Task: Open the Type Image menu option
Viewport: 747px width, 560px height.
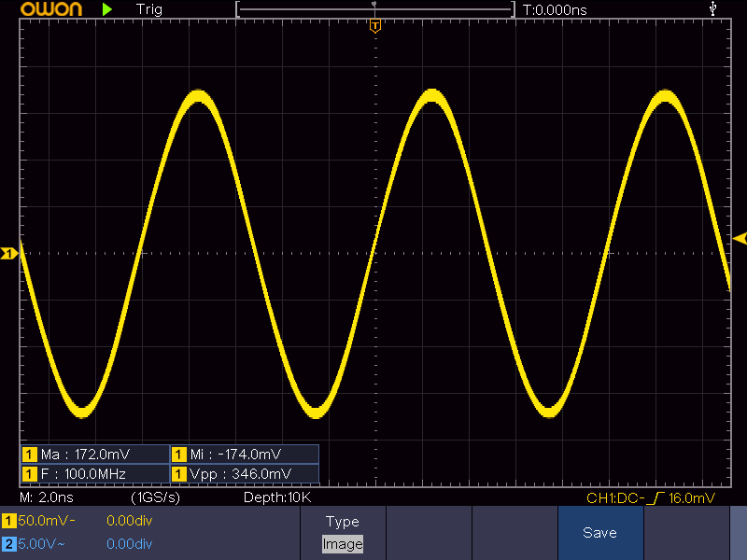Action: point(343,533)
